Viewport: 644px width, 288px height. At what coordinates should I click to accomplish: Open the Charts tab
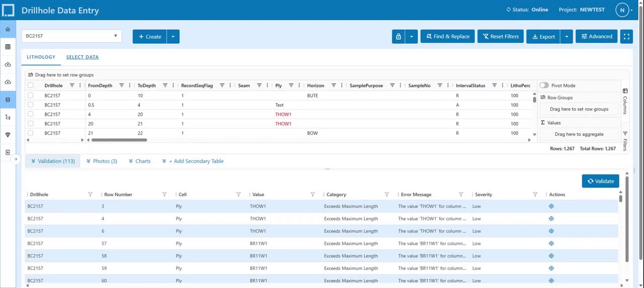[139, 161]
